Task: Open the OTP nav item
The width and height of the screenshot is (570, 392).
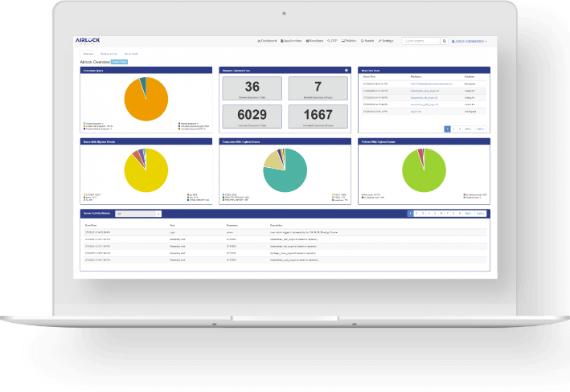Action: pos(332,41)
